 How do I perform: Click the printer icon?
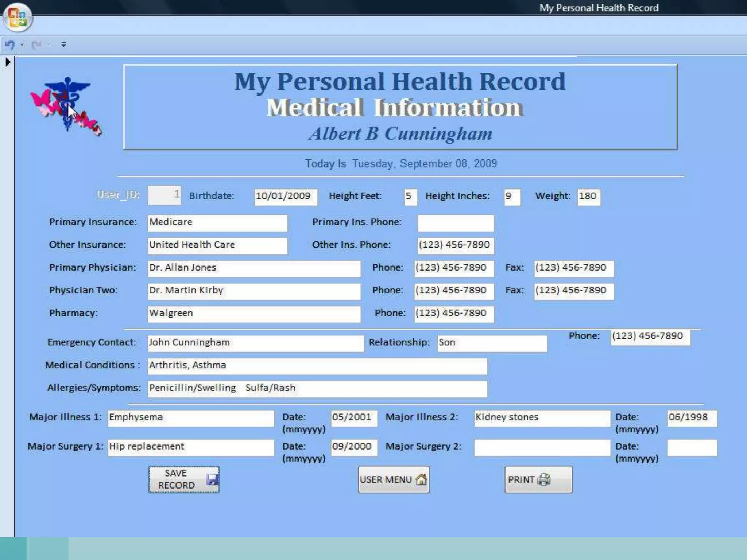coord(544,479)
